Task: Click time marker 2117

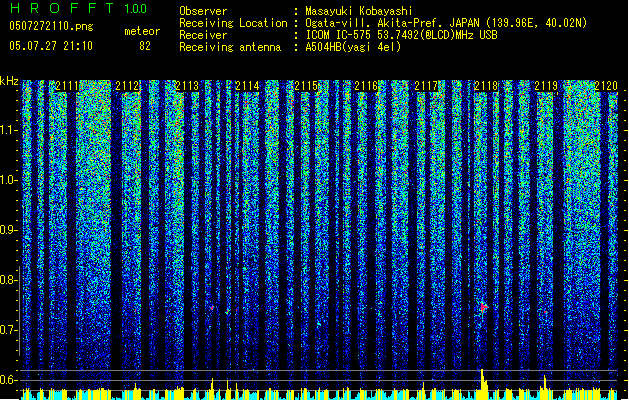Action: 426,86
